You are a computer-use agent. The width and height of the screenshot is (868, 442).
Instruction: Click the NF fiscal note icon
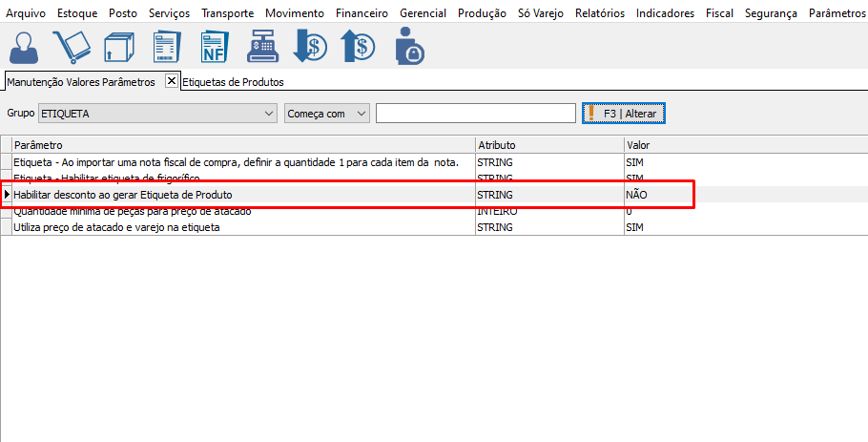point(216,47)
